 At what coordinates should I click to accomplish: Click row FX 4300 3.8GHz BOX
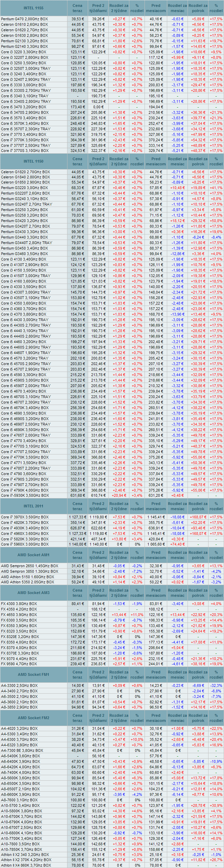[112, 604]
